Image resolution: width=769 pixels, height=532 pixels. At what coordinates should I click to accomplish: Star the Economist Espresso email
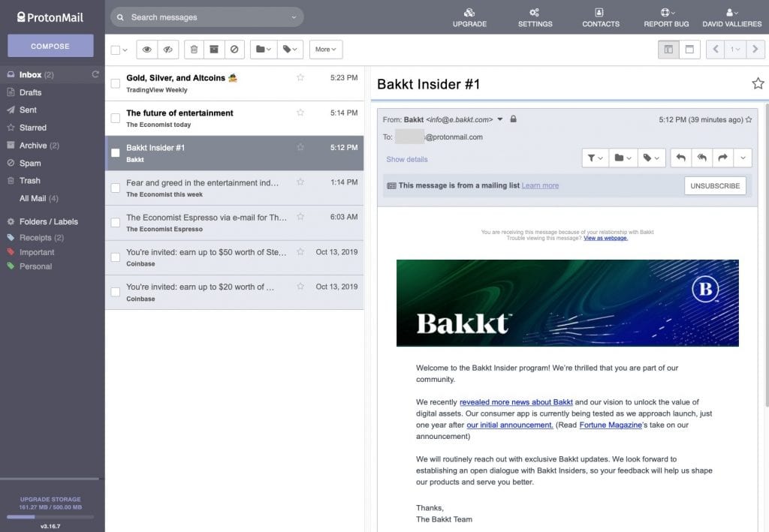click(x=300, y=217)
